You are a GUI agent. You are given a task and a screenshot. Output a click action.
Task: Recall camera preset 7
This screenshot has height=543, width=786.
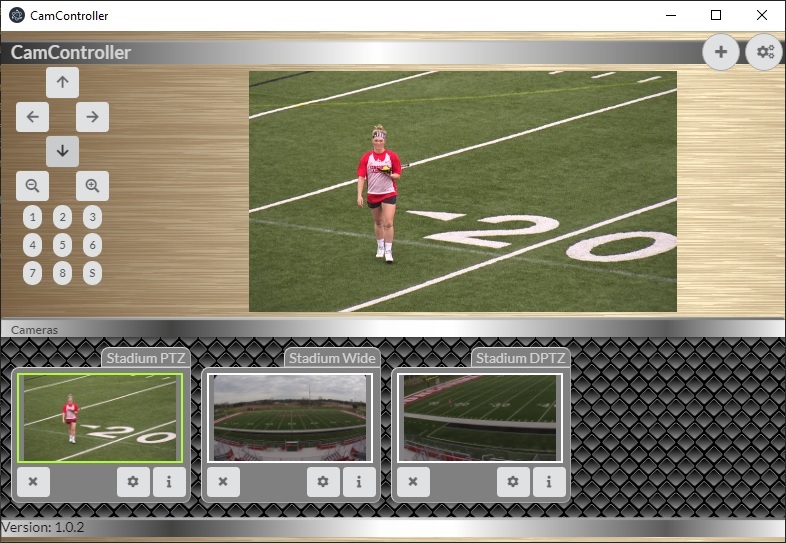(33, 273)
